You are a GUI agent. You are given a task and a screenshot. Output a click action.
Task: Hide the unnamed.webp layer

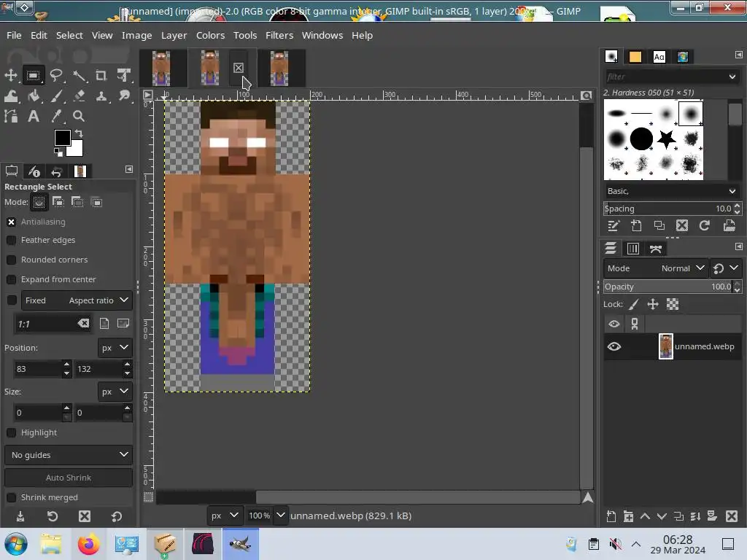tap(614, 346)
